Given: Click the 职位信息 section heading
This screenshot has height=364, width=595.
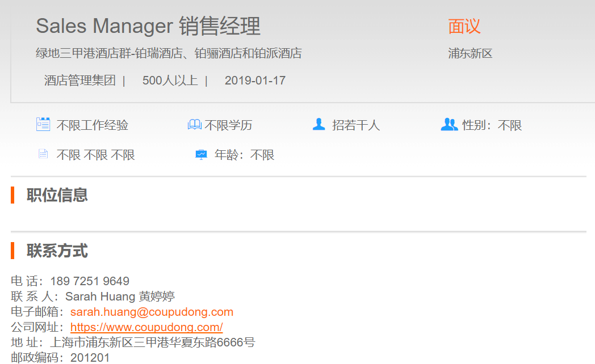Looking at the screenshot, I should pyautogui.click(x=57, y=195).
